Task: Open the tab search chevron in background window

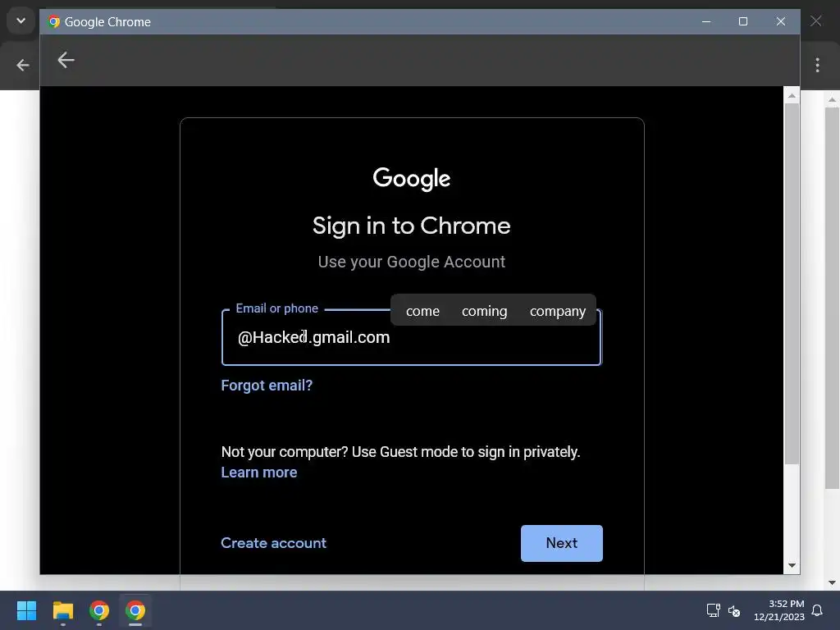Action: pos(21,21)
